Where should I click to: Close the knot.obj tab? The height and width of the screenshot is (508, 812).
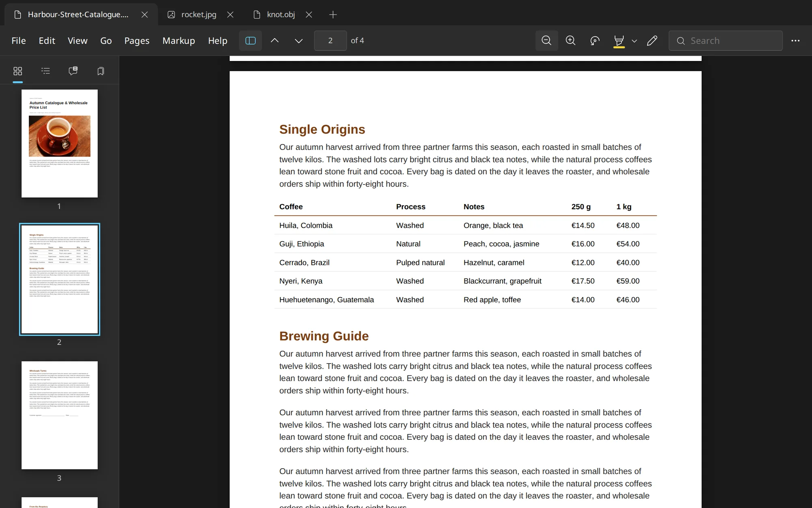pos(309,15)
